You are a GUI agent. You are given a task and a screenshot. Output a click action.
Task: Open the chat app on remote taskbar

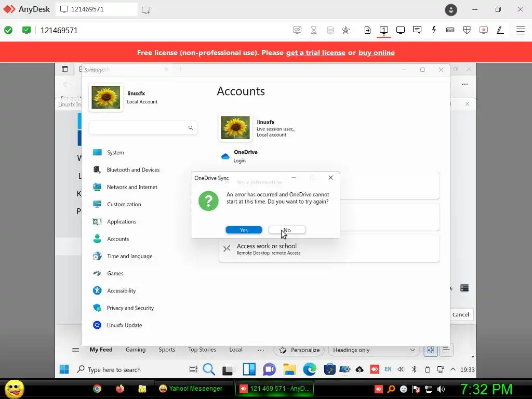(270, 369)
